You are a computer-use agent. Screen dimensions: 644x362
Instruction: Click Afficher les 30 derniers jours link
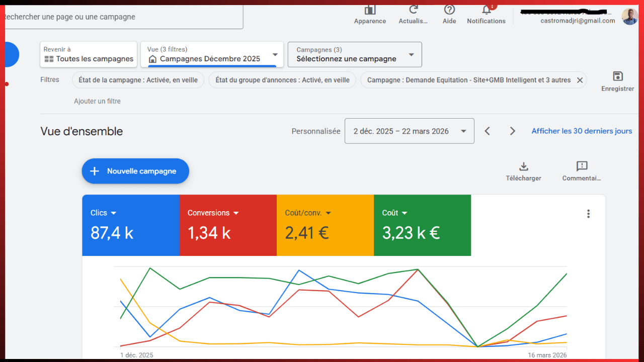[582, 131]
